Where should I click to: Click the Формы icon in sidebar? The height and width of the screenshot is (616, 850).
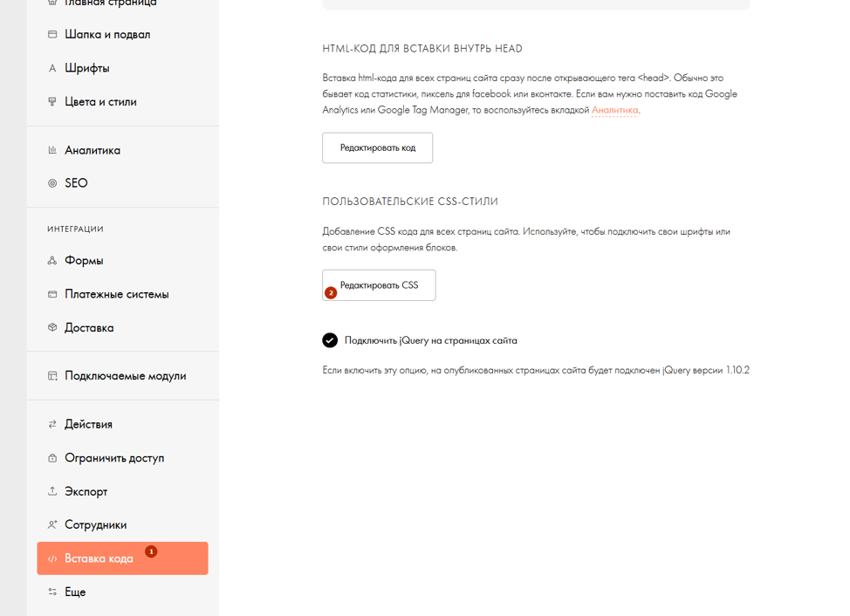click(52, 261)
